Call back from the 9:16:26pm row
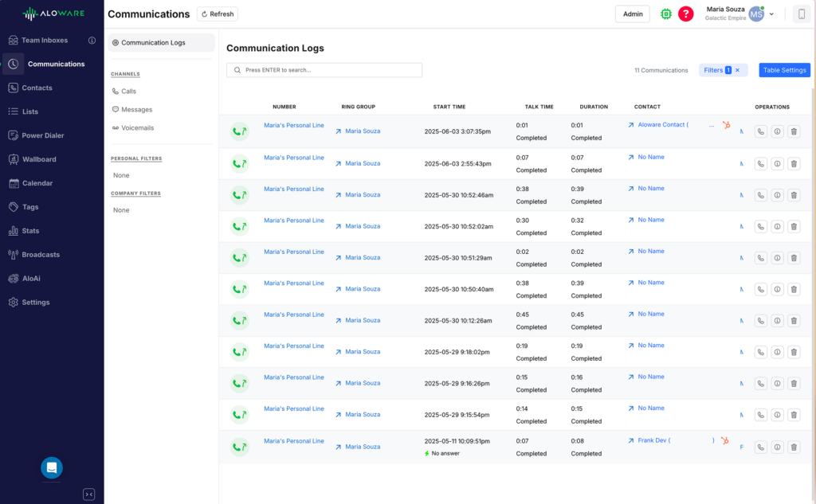Image resolution: width=816 pixels, height=504 pixels. click(761, 383)
